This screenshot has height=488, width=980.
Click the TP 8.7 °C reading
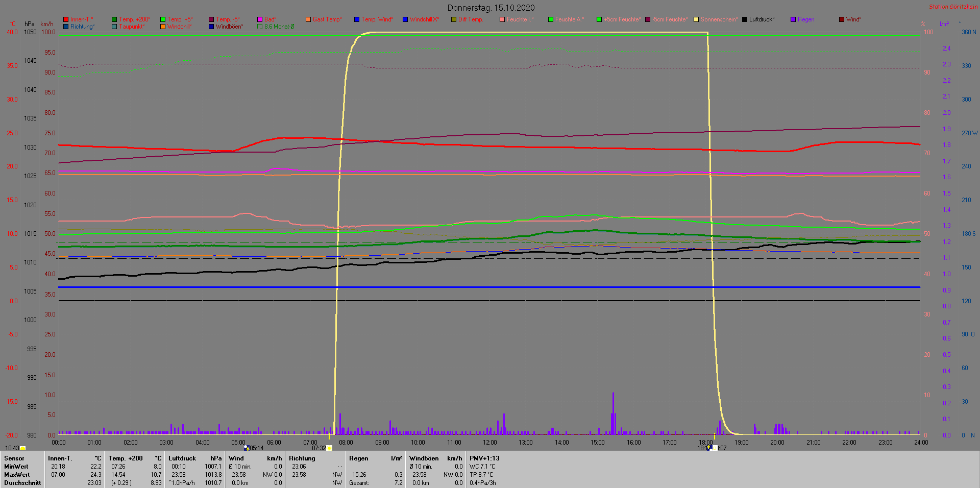(x=481, y=475)
